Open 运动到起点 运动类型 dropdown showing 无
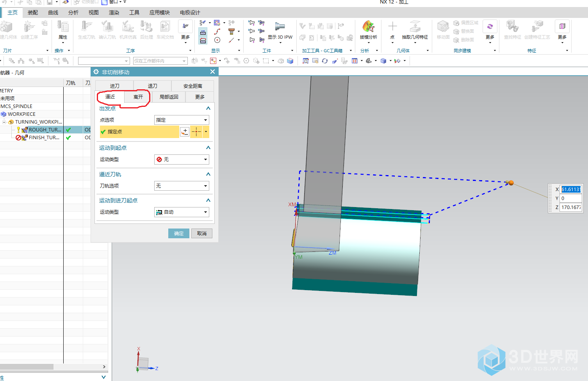 (x=182, y=159)
